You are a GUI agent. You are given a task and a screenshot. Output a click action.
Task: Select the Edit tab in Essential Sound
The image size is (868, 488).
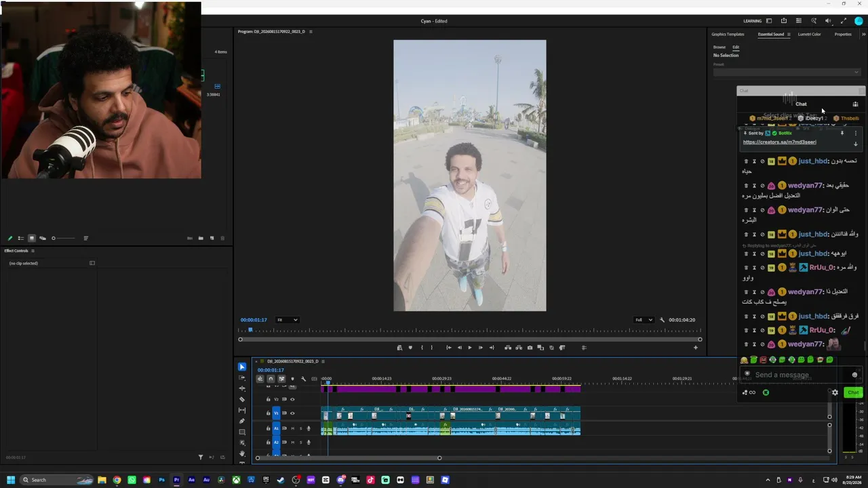736,47
